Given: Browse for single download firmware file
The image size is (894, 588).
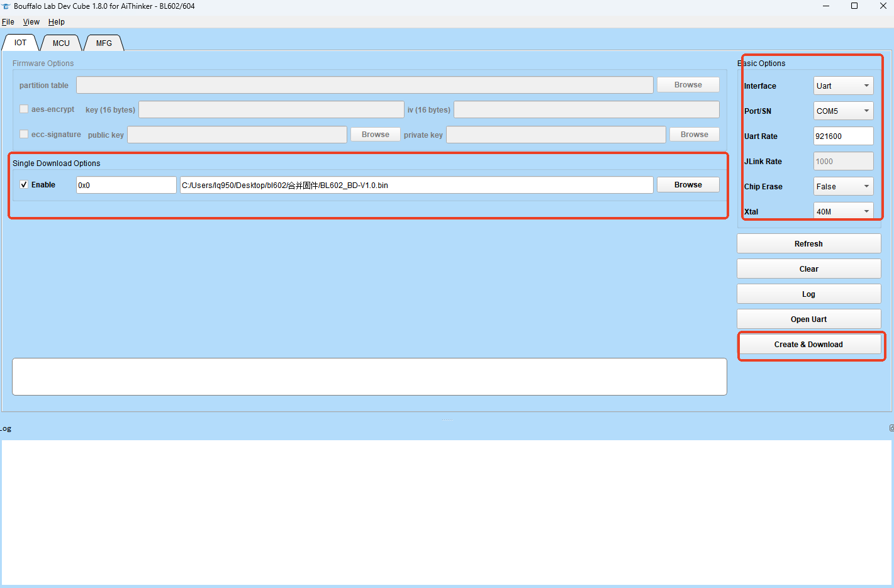Looking at the screenshot, I should click(x=688, y=185).
